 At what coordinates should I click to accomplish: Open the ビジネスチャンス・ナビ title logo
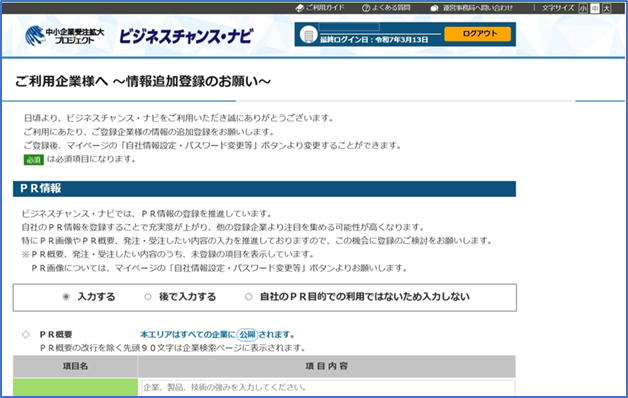(186, 36)
